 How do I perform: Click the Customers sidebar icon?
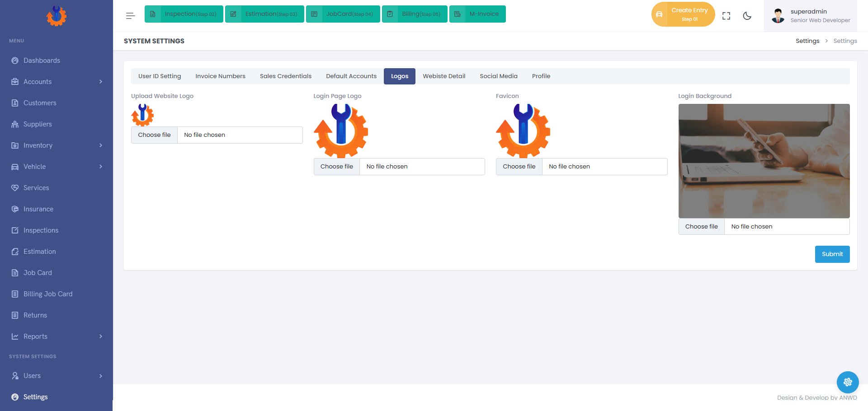click(15, 103)
